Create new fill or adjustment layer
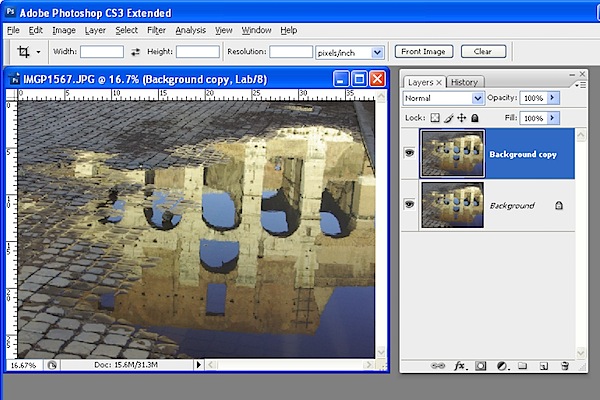 pyautogui.click(x=502, y=366)
